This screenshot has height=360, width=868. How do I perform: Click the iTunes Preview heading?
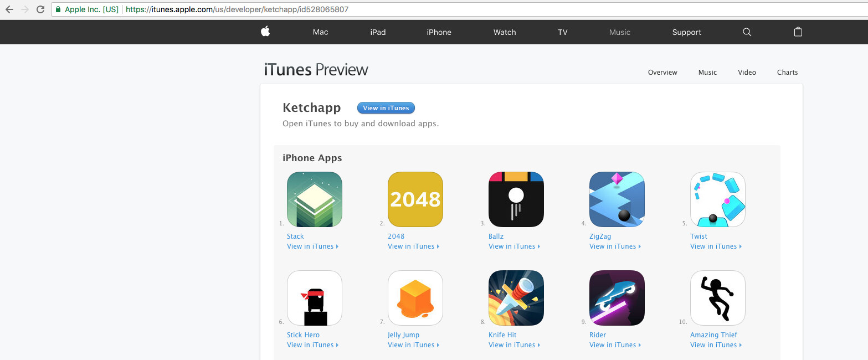click(316, 70)
